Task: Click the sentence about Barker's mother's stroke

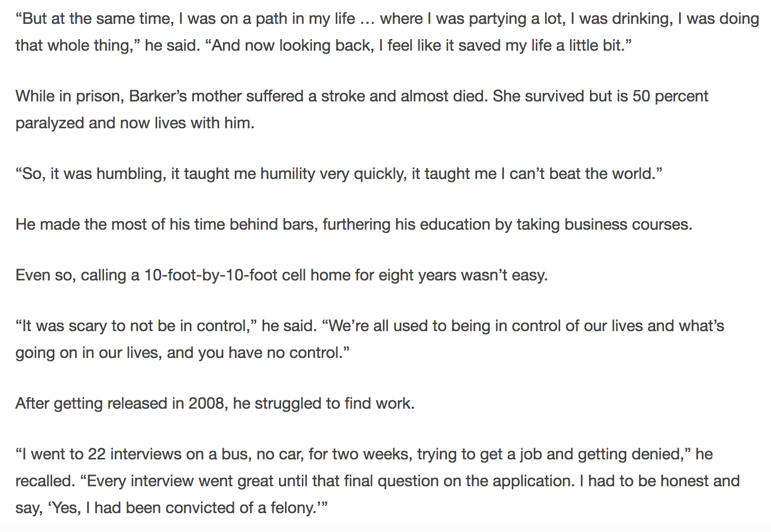Action: (x=251, y=96)
